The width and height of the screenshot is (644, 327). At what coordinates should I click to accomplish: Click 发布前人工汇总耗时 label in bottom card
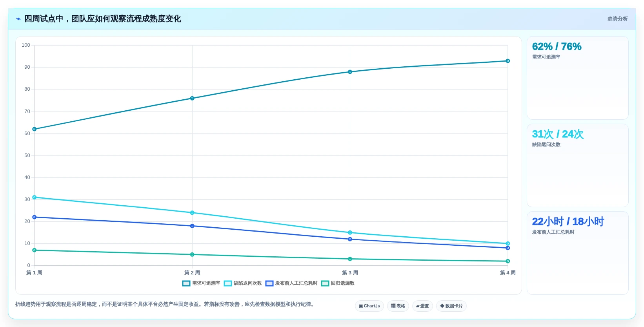coord(553,232)
